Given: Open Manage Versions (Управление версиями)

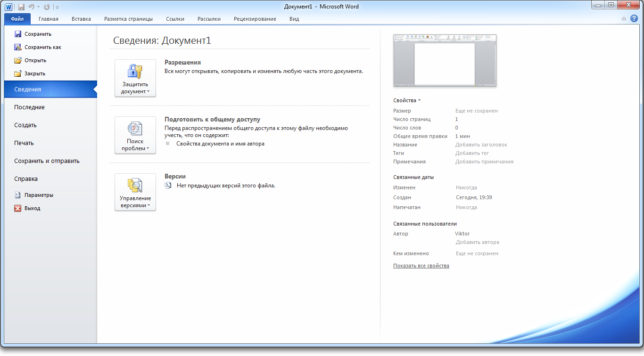Looking at the screenshot, I should tap(135, 192).
